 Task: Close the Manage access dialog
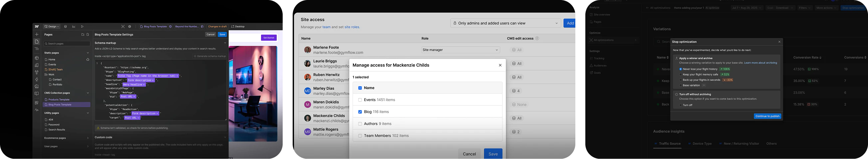500,65
